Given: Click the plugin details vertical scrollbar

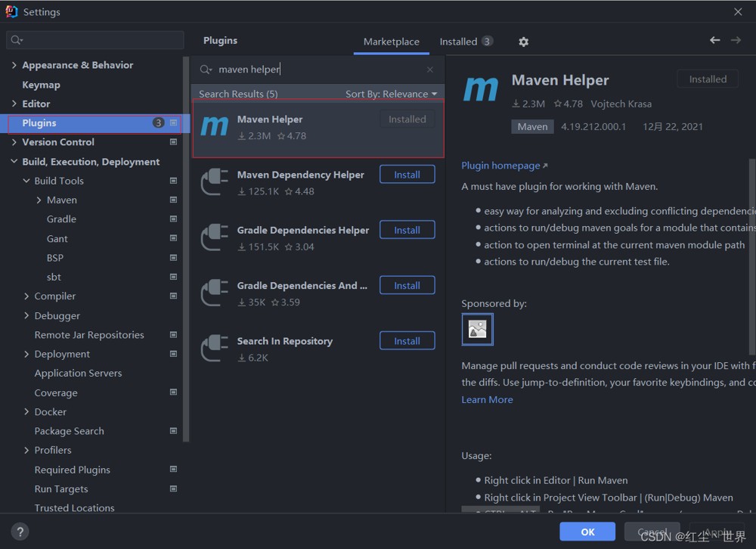Looking at the screenshot, I should [752, 256].
